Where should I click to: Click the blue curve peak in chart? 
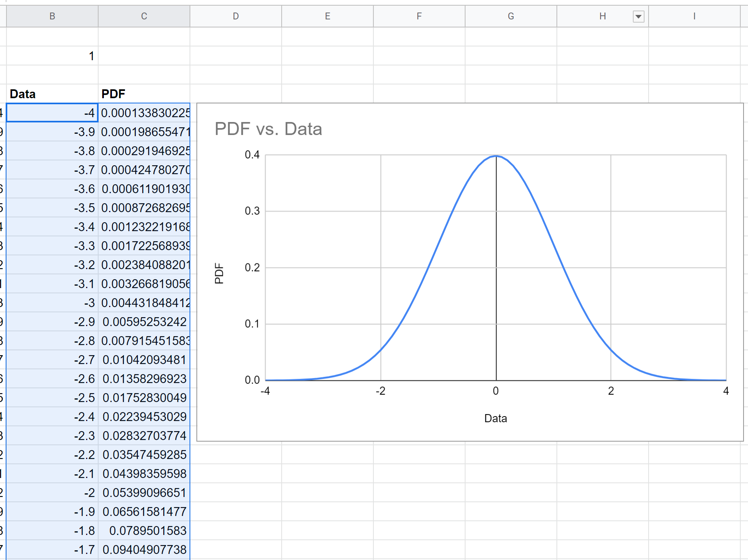(x=496, y=156)
